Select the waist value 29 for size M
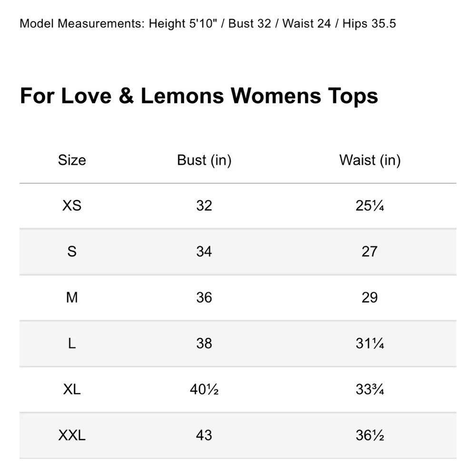 pyautogui.click(x=370, y=297)
